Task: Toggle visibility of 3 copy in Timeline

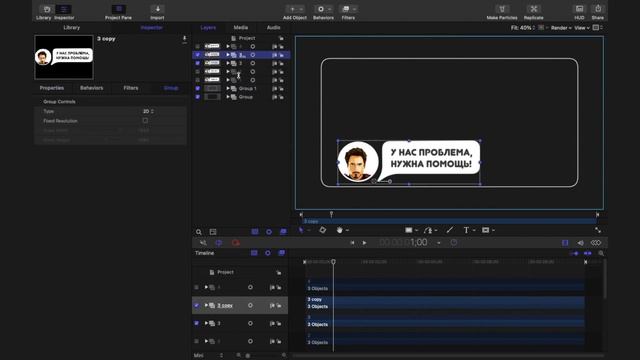Action: click(x=196, y=305)
